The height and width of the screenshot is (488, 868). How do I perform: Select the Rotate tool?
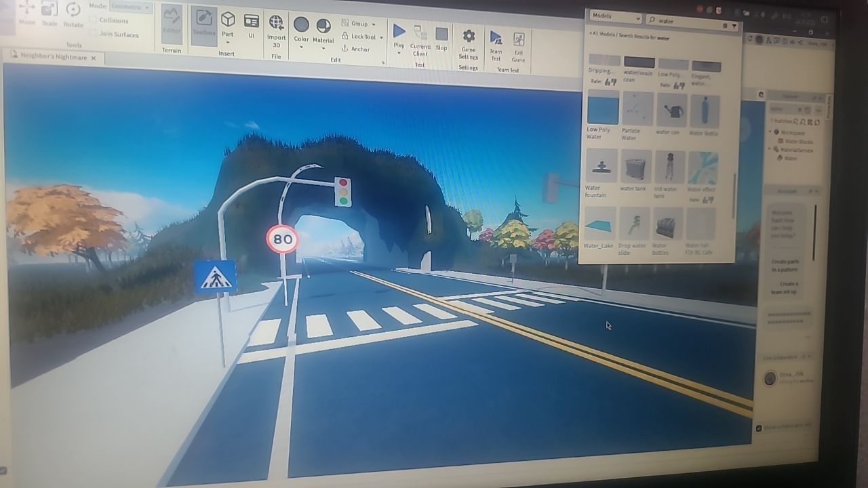click(73, 15)
